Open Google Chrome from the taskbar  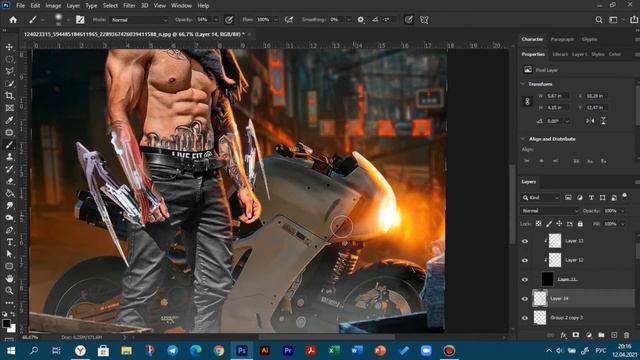pos(219,351)
